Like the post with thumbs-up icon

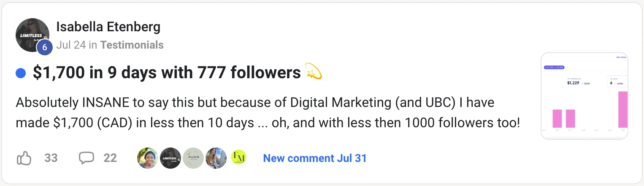click(24, 159)
